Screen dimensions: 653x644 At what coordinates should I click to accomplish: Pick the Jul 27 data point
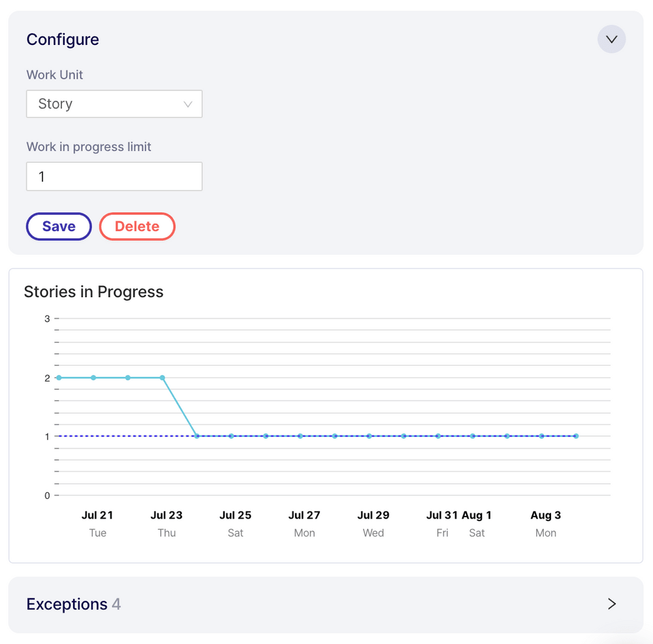(x=300, y=436)
